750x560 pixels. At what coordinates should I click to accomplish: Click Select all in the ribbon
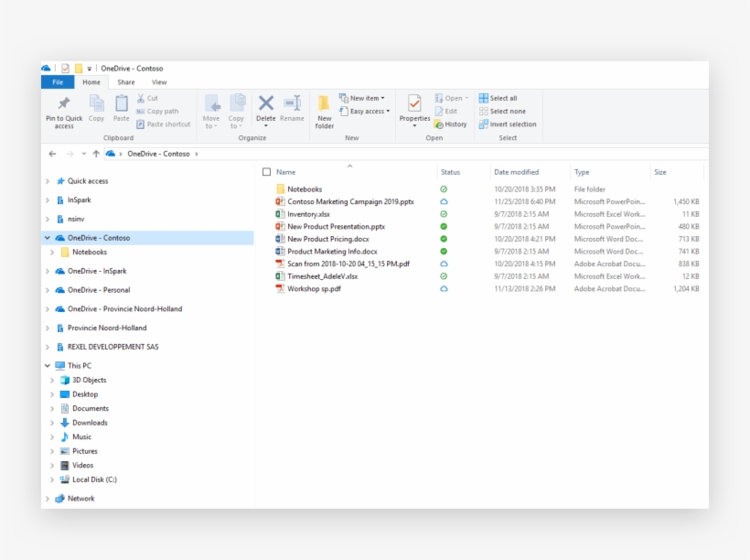tap(498, 98)
